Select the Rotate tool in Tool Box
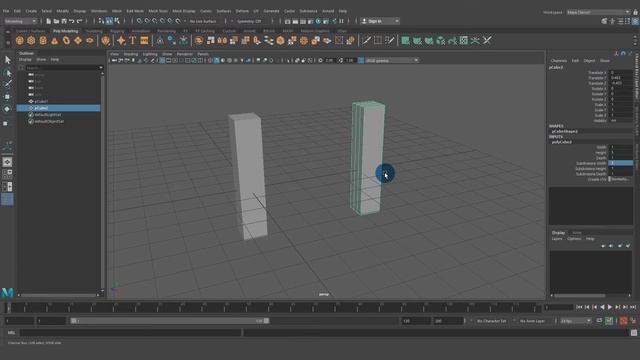The image size is (640, 360). (7, 109)
